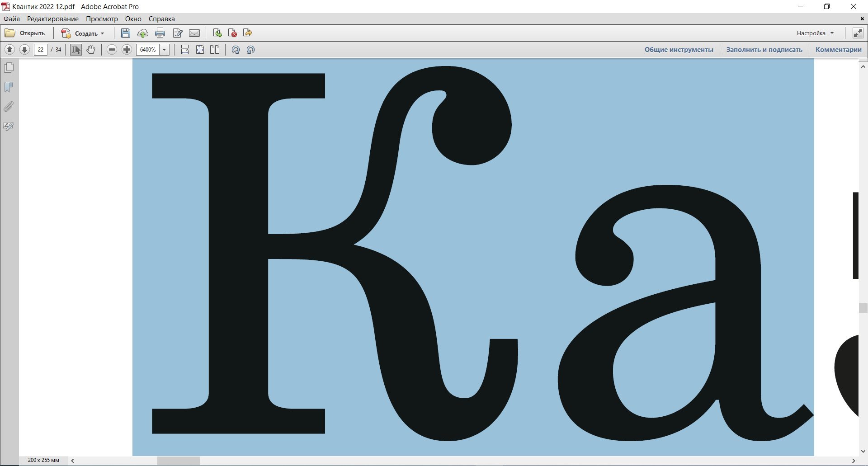The height and width of the screenshot is (466, 868).
Task: Open the Настройка dropdown
Action: click(x=815, y=33)
